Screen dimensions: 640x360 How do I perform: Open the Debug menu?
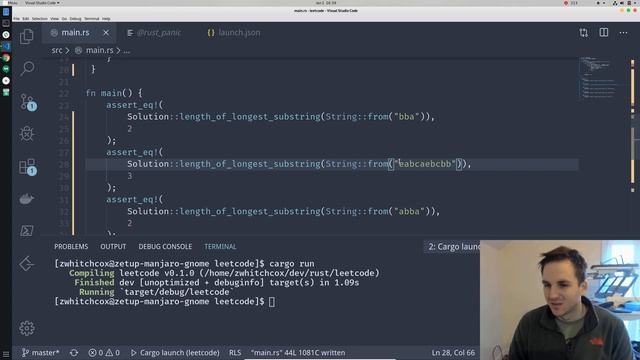coord(76,19)
